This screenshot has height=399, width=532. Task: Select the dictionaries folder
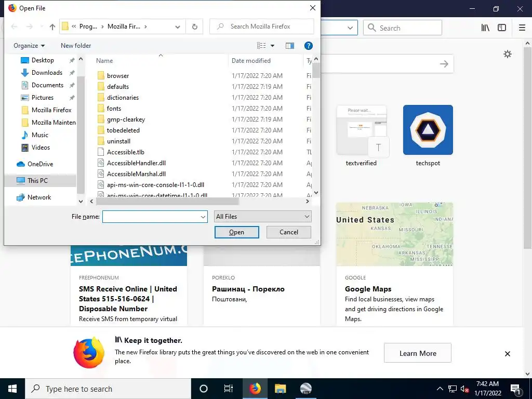click(123, 97)
